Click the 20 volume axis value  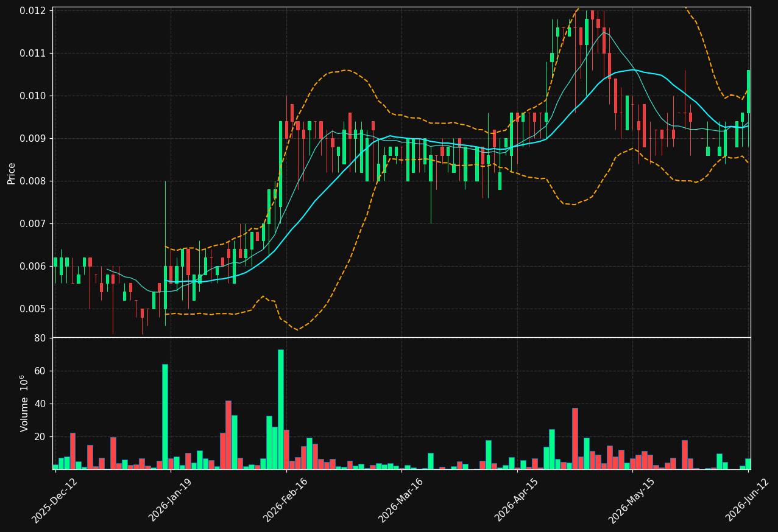(41, 436)
